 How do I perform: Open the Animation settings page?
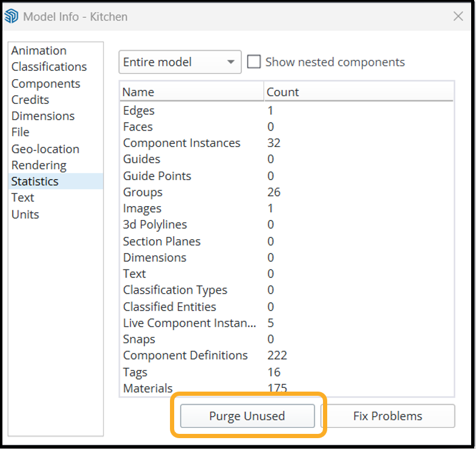click(x=39, y=51)
